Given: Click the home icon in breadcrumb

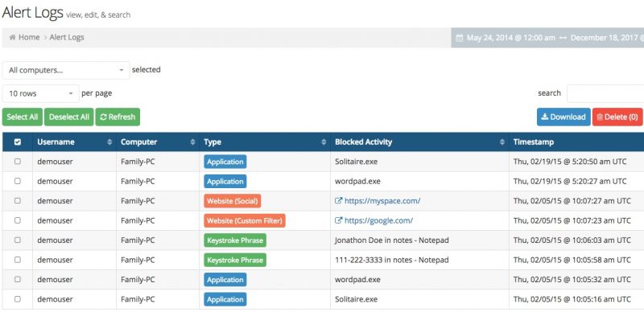Looking at the screenshot, I should [x=12, y=37].
